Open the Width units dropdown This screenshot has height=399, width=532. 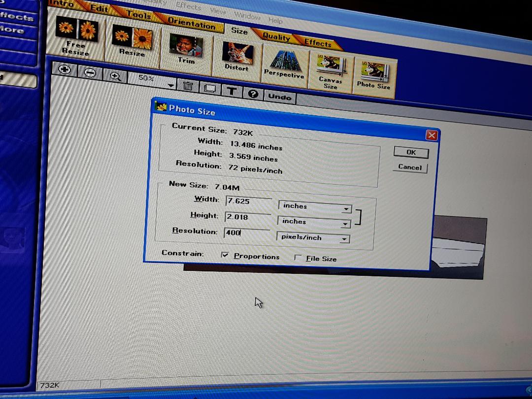pyautogui.click(x=346, y=209)
